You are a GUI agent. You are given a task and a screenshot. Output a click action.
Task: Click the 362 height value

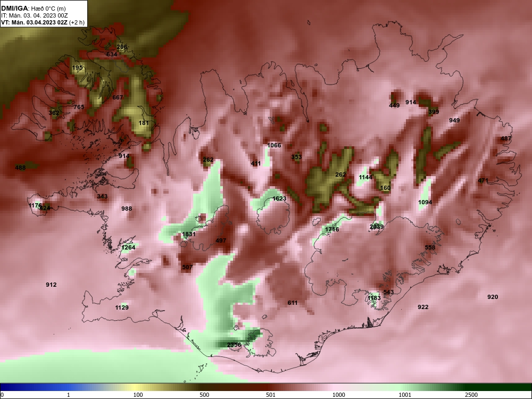click(x=54, y=113)
